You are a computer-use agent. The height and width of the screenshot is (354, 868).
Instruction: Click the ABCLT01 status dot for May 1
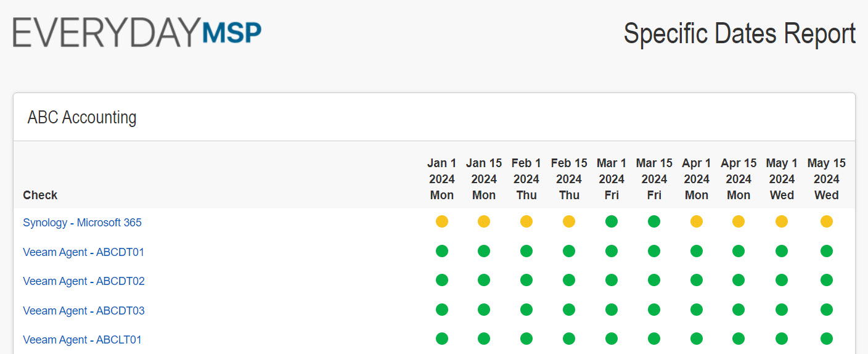pyautogui.click(x=782, y=339)
